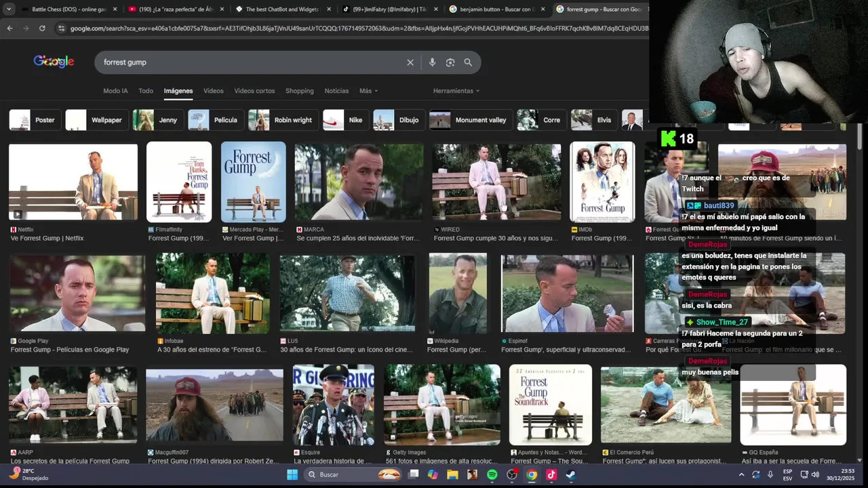The height and width of the screenshot is (488, 868).
Task: Open link Forrest Gump - Películas en Google Play
Action: (x=70, y=350)
